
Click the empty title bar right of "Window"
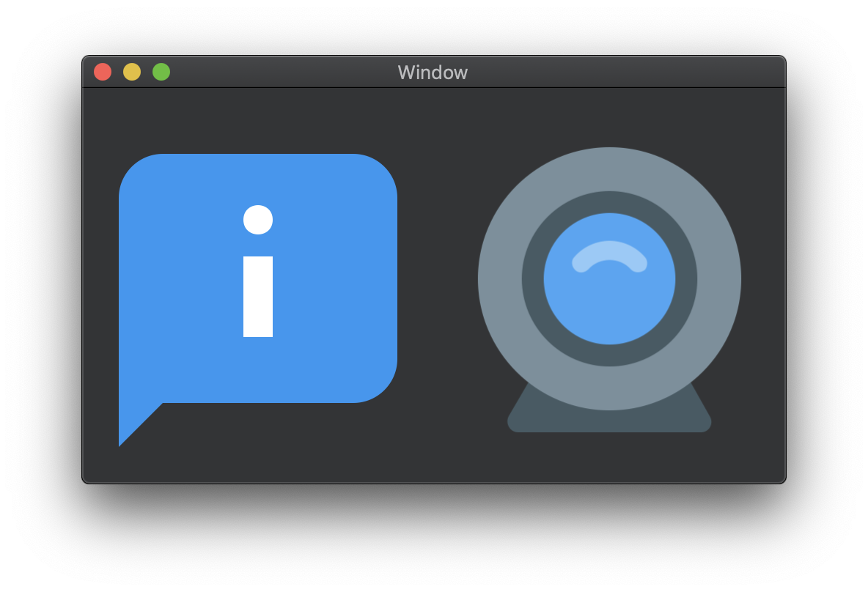pos(623,73)
